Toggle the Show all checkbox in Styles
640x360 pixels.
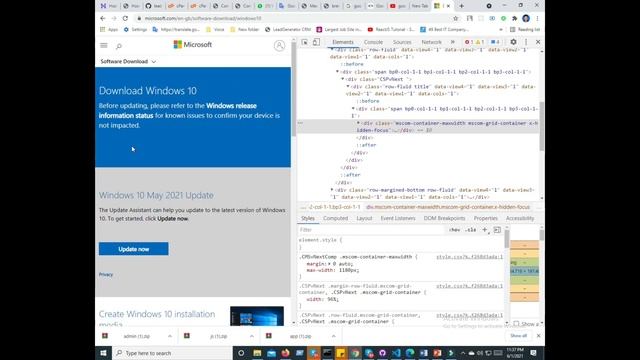pos(516,324)
